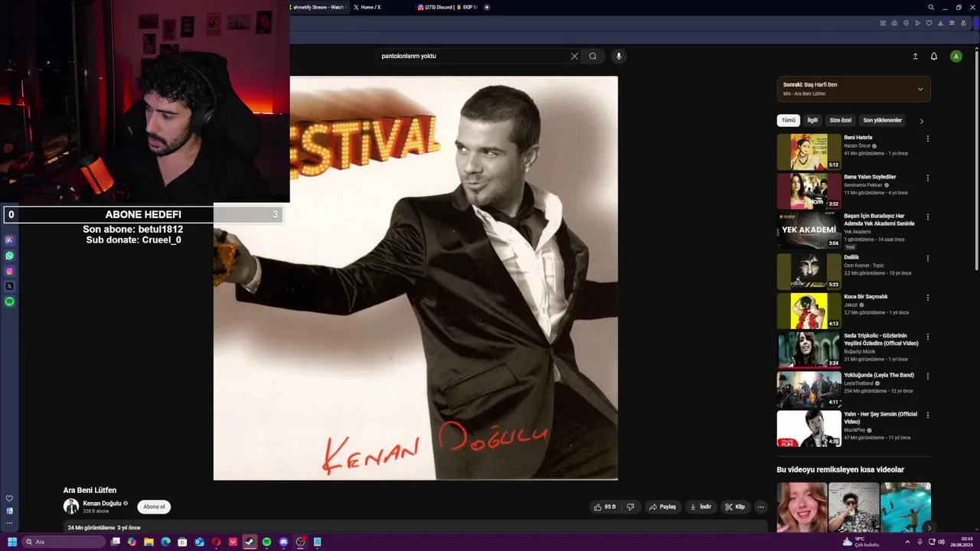Open OBS Studio from the taskbar
Image resolution: width=980 pixels, height=551 pixels.
[300, 542]
